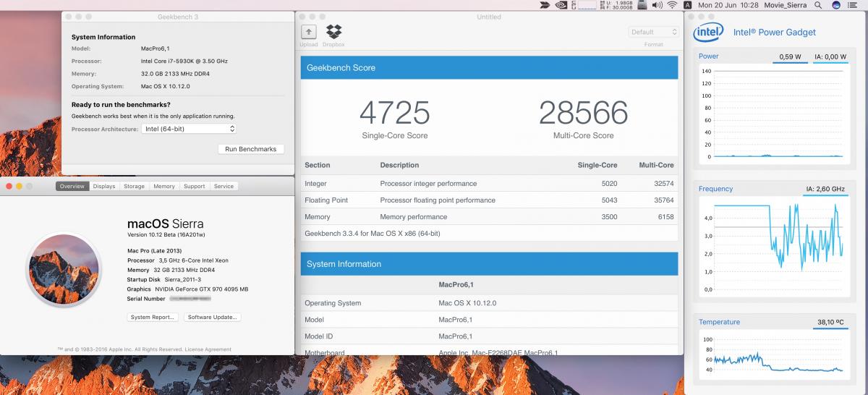The image size is (868, 395).
Task: Click the Integer section row
Action: tap(490, 183)
